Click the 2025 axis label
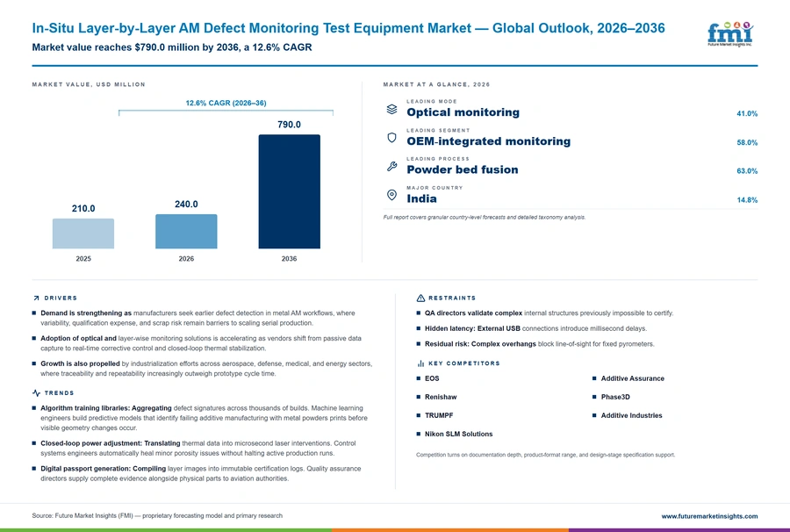Screen dimensions: 790x532 [x=83, y=258]
